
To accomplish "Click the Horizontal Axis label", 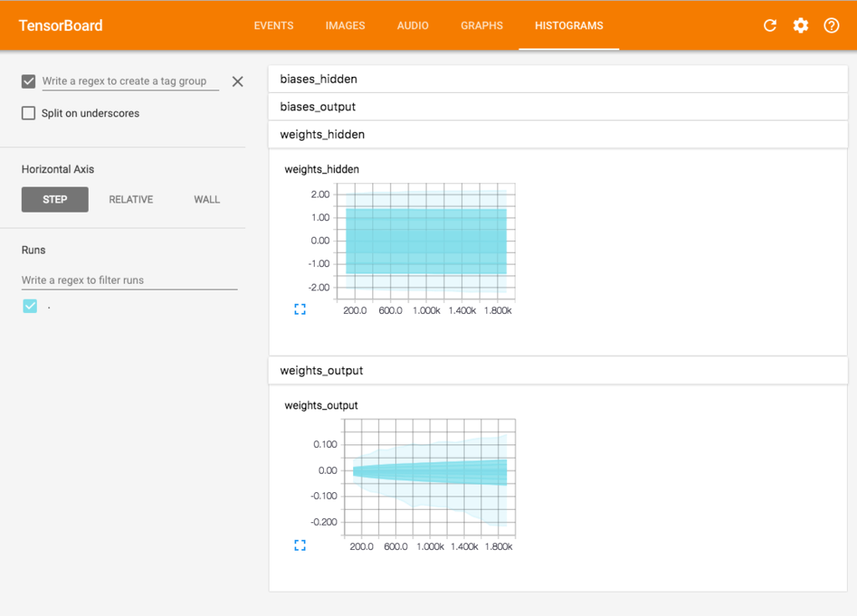I will tap(58, 169).
